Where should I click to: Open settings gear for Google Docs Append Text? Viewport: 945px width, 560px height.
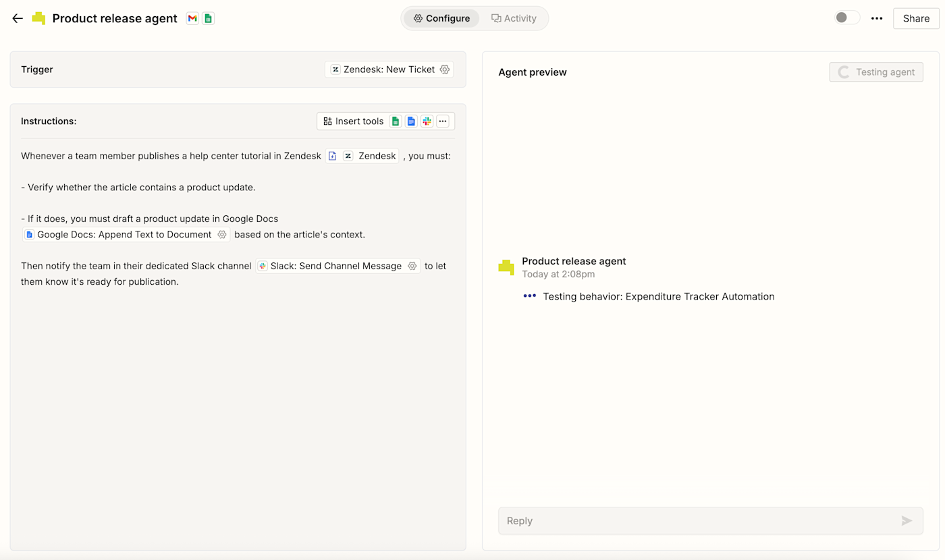click(x=222, y=235)
